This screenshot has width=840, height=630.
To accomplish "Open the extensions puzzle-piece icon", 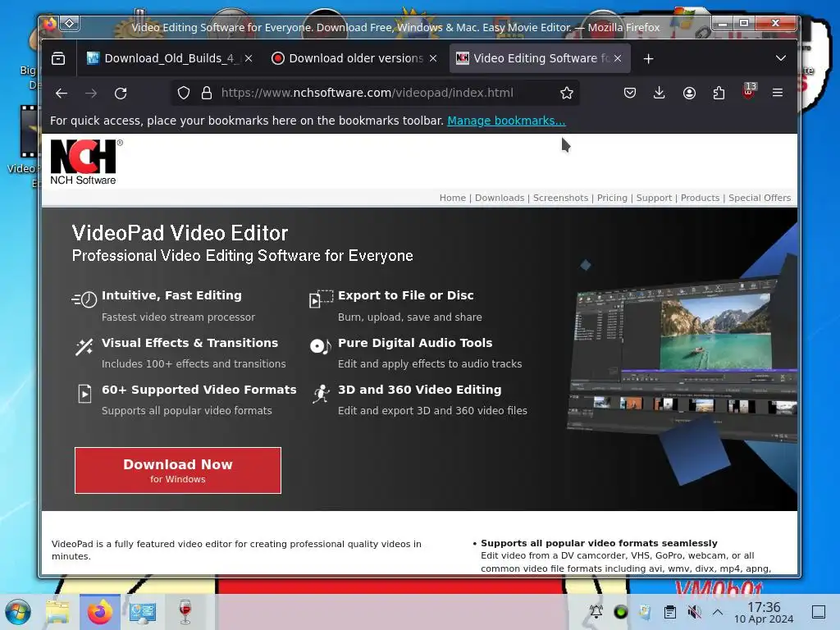I will pos(719,94).
